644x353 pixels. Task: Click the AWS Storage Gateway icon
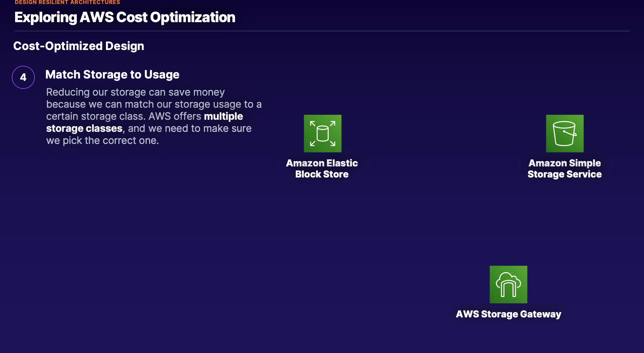(508, 285)
